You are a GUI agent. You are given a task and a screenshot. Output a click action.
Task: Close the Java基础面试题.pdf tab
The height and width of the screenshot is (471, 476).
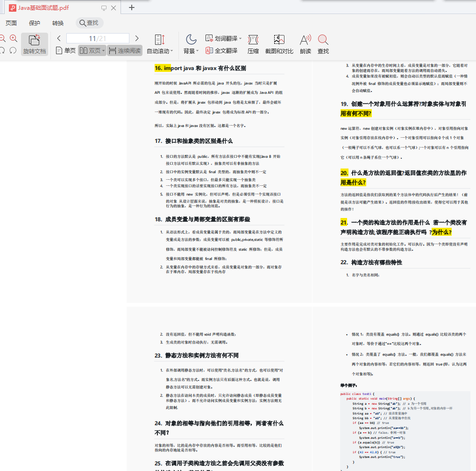[114, 8]
